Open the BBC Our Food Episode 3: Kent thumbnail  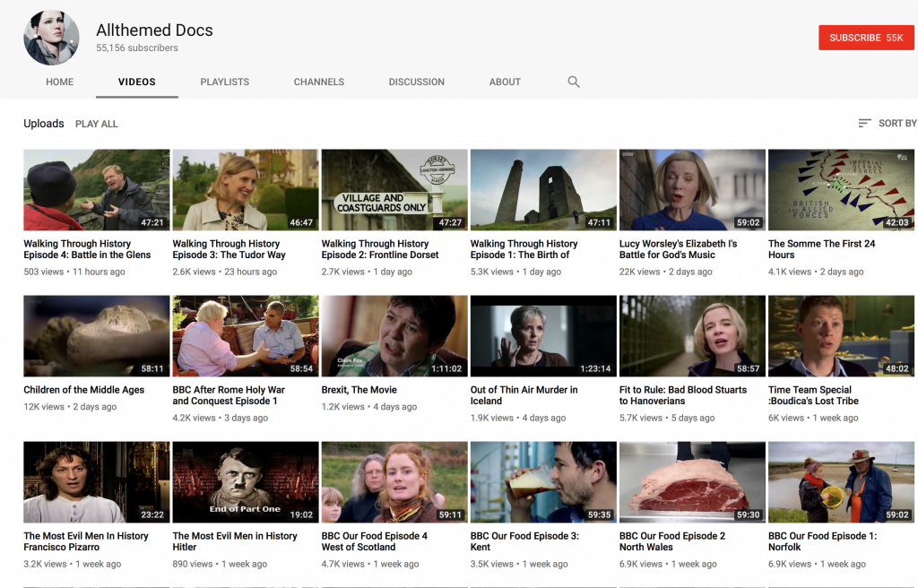coord(542,481)
